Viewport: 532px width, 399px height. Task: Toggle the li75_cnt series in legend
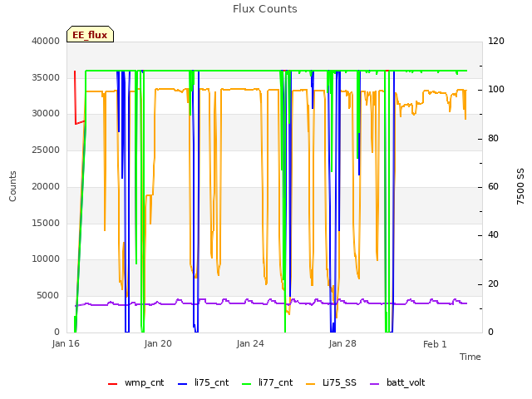click(203, 382)
